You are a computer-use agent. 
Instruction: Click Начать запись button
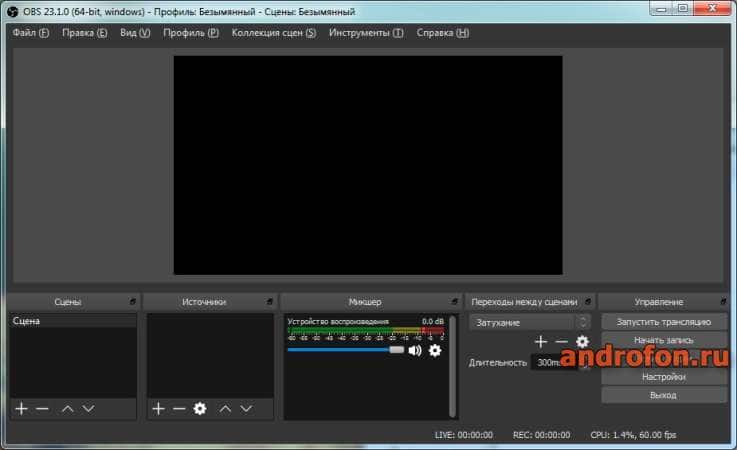[x=664, y=340]
